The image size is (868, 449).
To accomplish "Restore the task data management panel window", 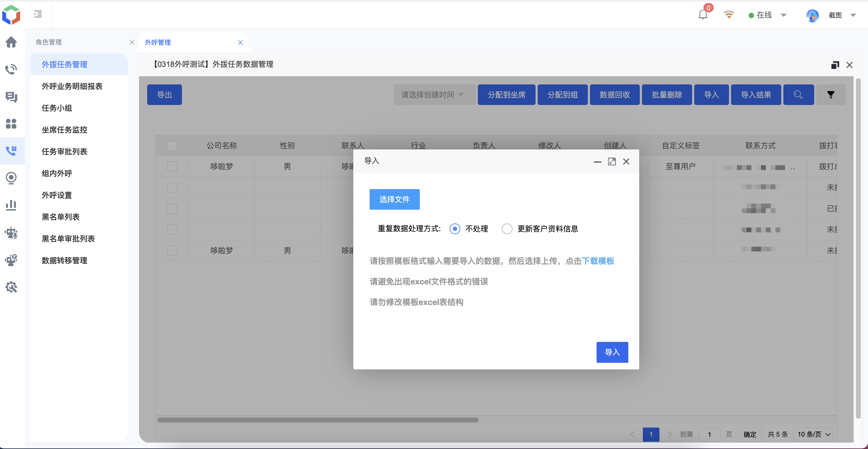I will coord(835,65).
